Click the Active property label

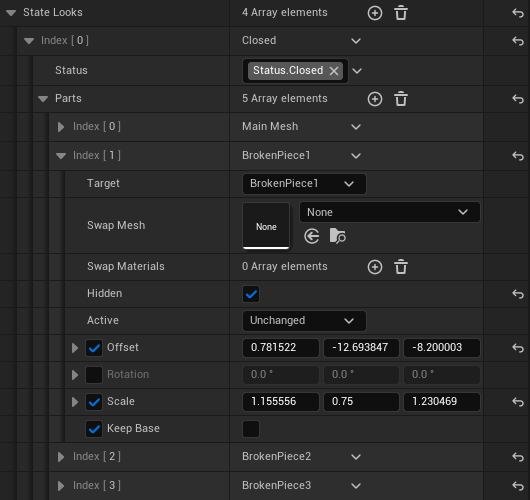point(103,320)
